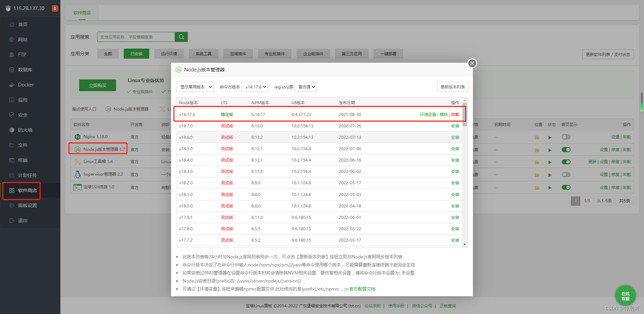
Task: Click play status icon in Supervisor row
Action: coord(550,175)
